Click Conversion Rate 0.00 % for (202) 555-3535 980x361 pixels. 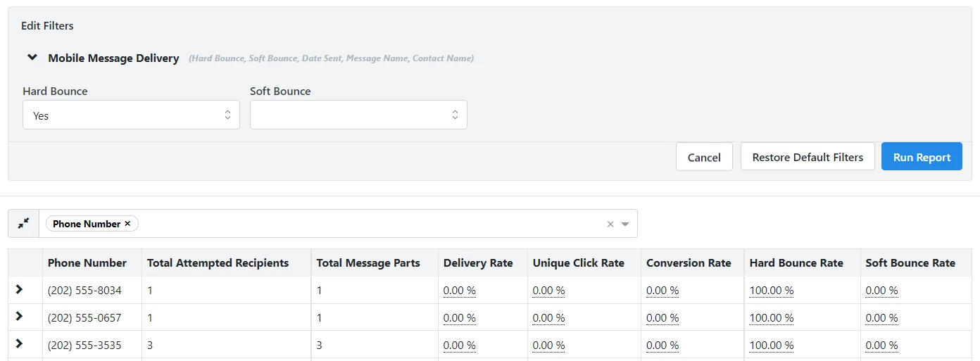(662, 345)
